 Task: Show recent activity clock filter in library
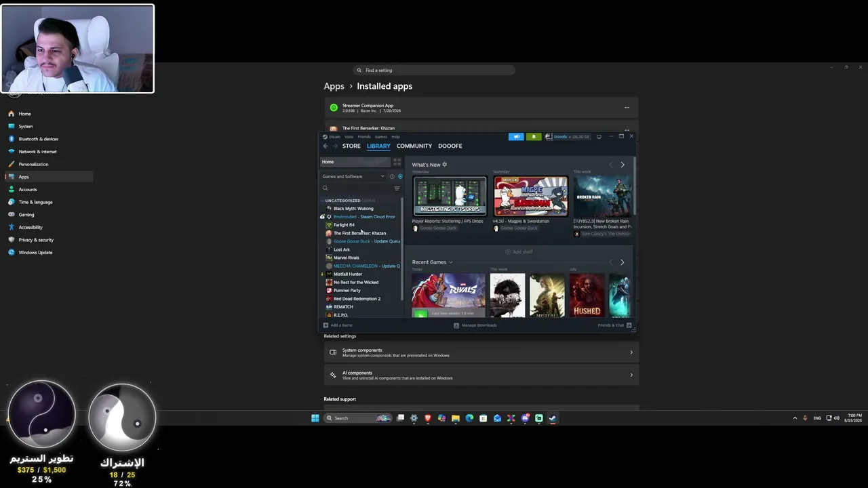click(392, 176)
